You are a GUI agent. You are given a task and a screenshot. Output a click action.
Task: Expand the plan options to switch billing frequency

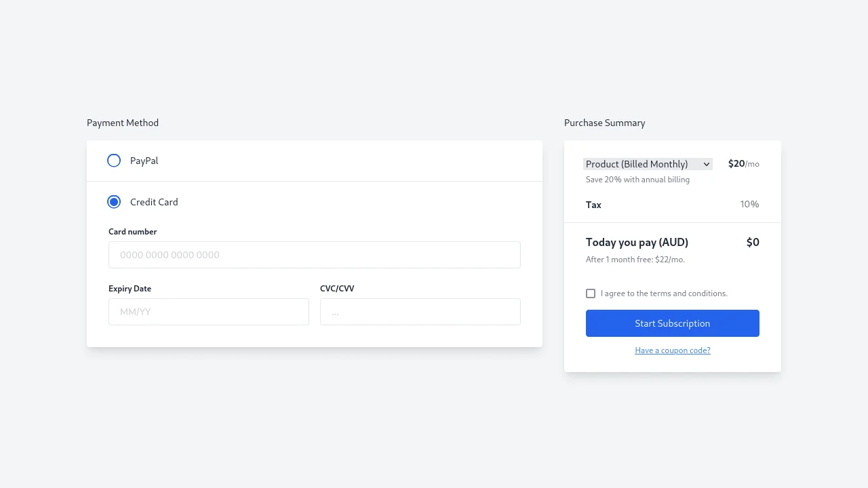(x=647, y=163)
